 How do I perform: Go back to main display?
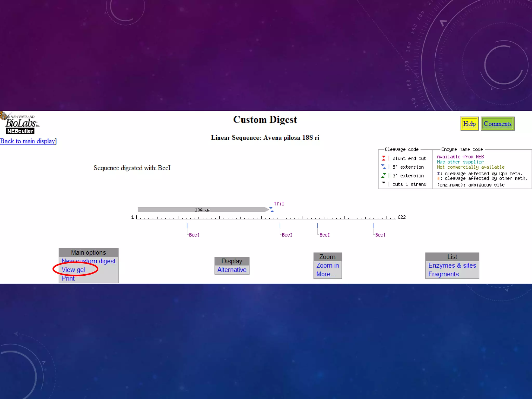(x=28, y=141)
